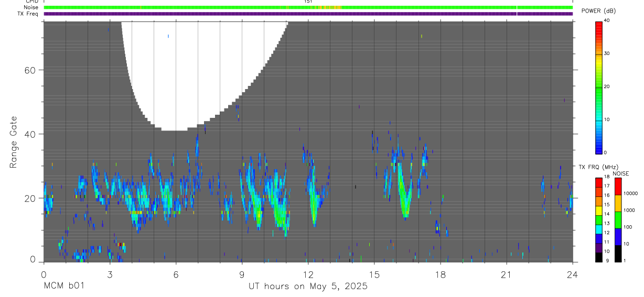Image resolution: width=644 pixels, height=297 pixels.
Task: Select the 9 tick on the UT hours axis
Action: click(242, 274)
